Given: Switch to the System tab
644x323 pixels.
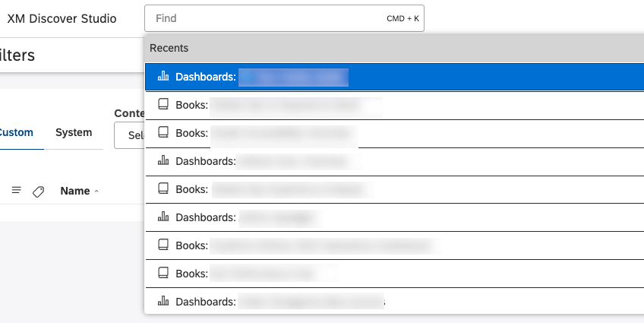Looking at the screenshot, I should click(x=74, y=133).
